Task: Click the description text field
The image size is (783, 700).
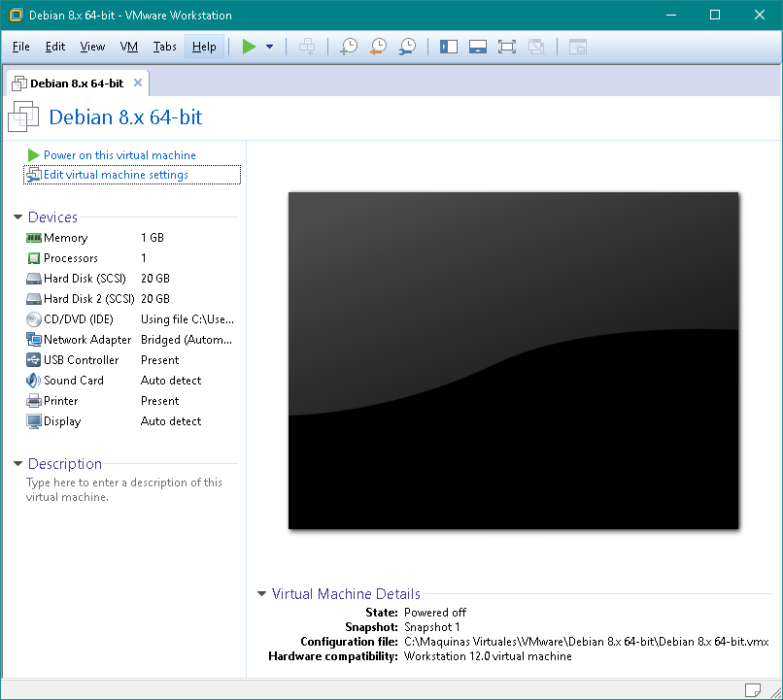Action: (123, 489)
